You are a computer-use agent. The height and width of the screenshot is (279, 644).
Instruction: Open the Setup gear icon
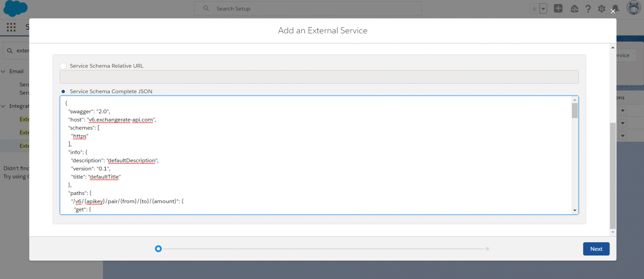click(601, 8)
